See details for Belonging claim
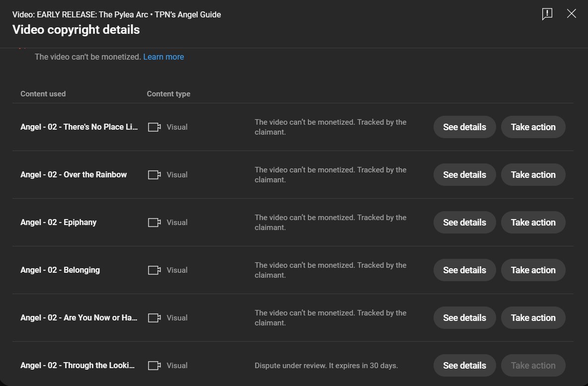588x386 pixels. point(465,270)
